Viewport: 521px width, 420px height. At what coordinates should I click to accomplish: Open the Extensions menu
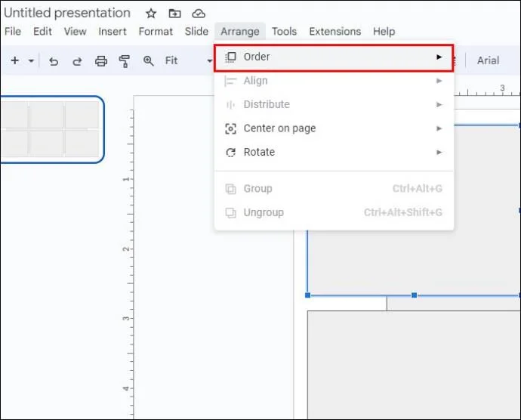[x=335, y=31]
